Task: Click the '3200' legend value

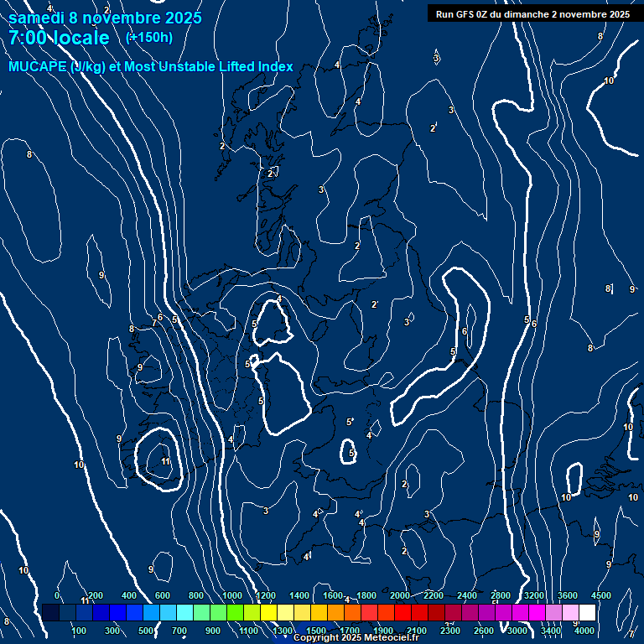Action: point(534,595)
